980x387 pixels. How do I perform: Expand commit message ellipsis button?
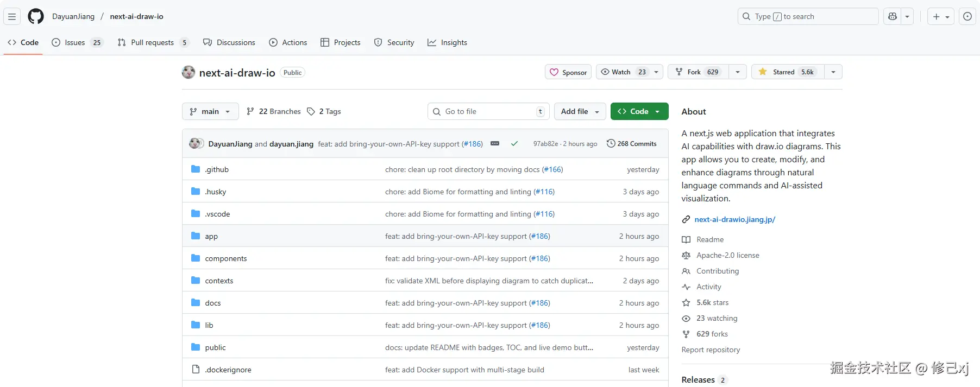pyautogui.click(x=495, y=144)
